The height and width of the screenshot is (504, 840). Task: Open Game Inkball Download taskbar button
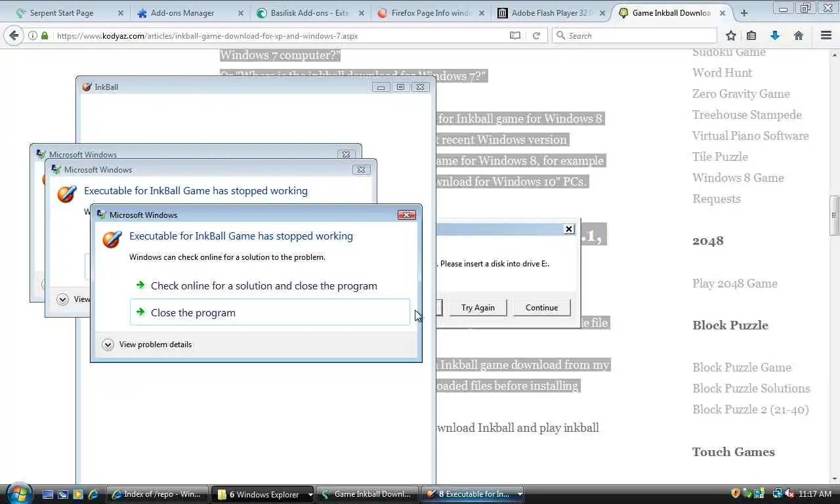coord(368,494)
